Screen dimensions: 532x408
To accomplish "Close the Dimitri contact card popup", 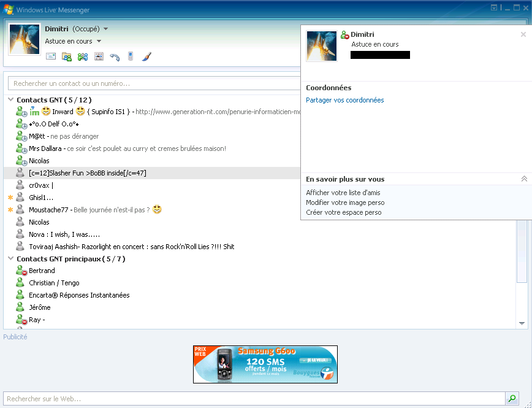I will [523, 34].
